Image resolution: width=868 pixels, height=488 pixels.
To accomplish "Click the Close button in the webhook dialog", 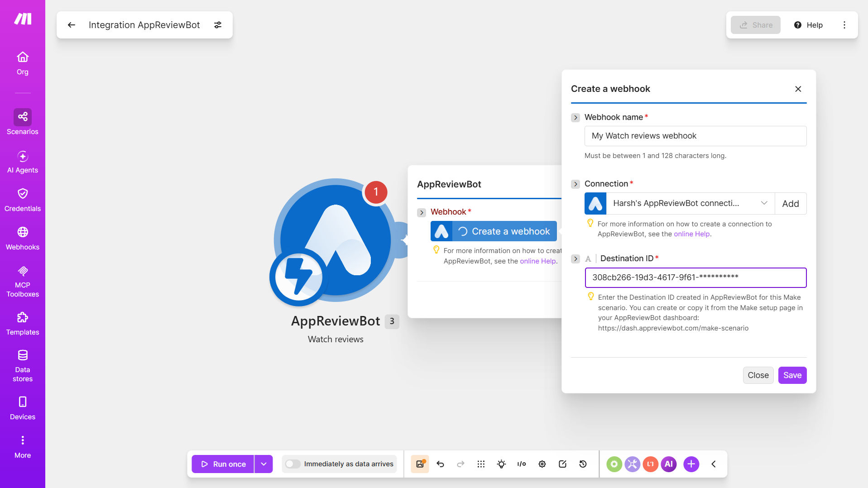I will [x=758, y=375].
